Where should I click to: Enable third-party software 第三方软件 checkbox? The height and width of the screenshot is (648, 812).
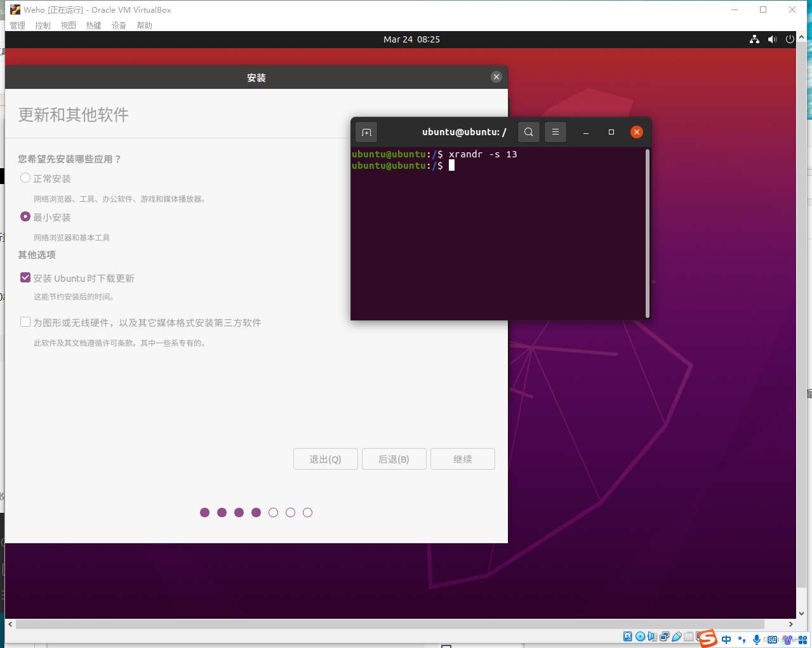point(25,322)
